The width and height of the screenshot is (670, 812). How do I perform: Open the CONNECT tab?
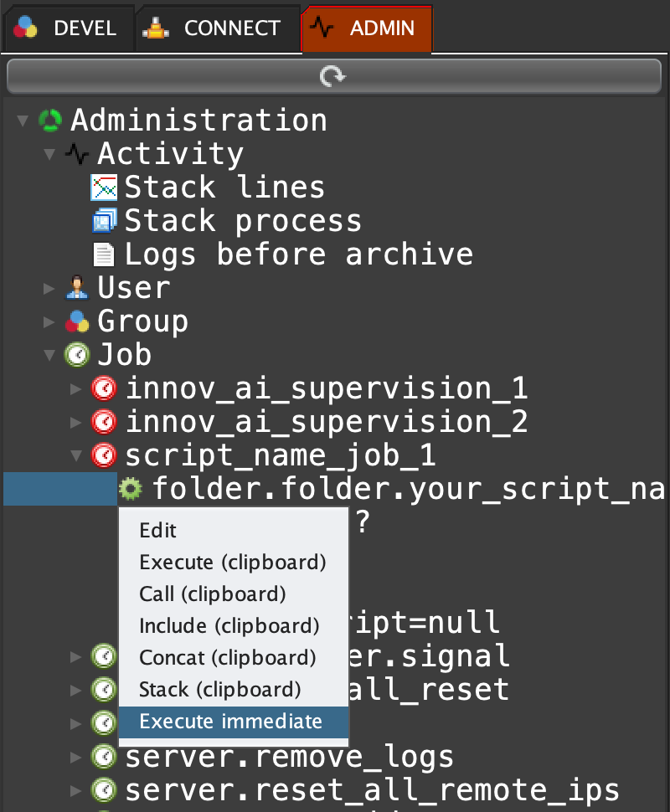[x=216, y=28]
